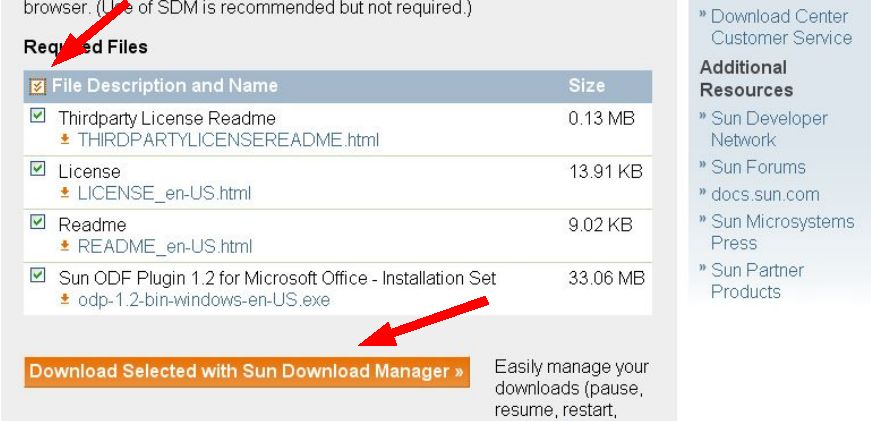Screen dimensions: 871x421
Task: Click download arrow icon beside odp-1.2-bin-windows-en-US.exe
Action: point(65,301)
